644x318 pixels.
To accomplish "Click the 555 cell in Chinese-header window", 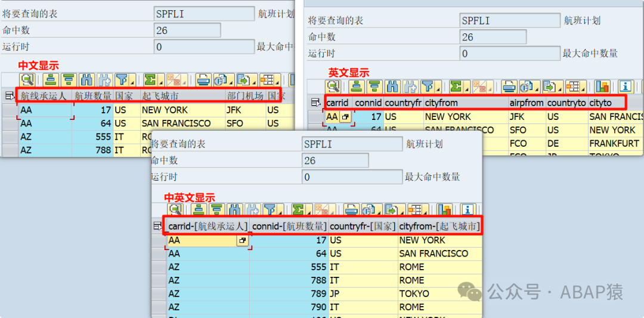I will (93, 137).
